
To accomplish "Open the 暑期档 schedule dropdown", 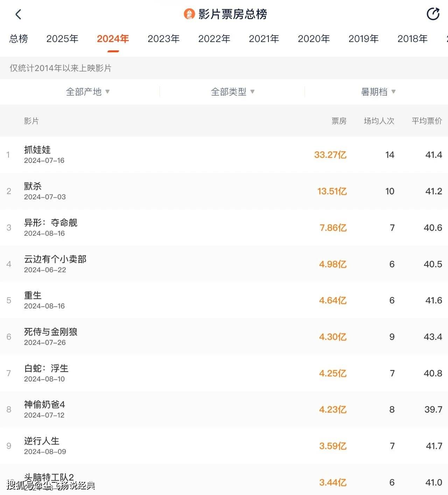I will click(378, 92).
